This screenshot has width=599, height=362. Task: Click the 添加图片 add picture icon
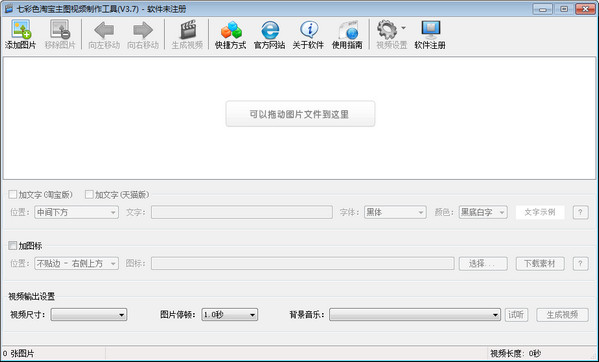tap(21, 30)
